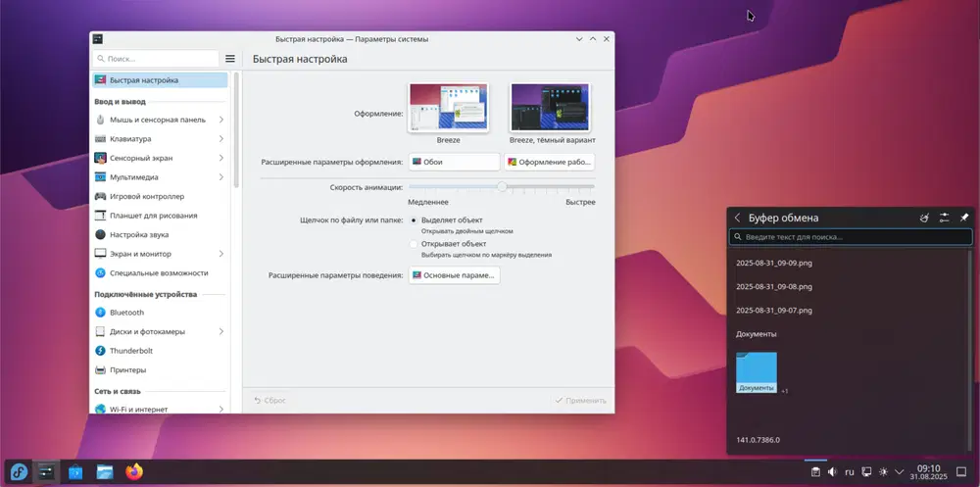The image size is (980, 487).
Task: Select Выделяет объект radio option
Action: point(414,220)
